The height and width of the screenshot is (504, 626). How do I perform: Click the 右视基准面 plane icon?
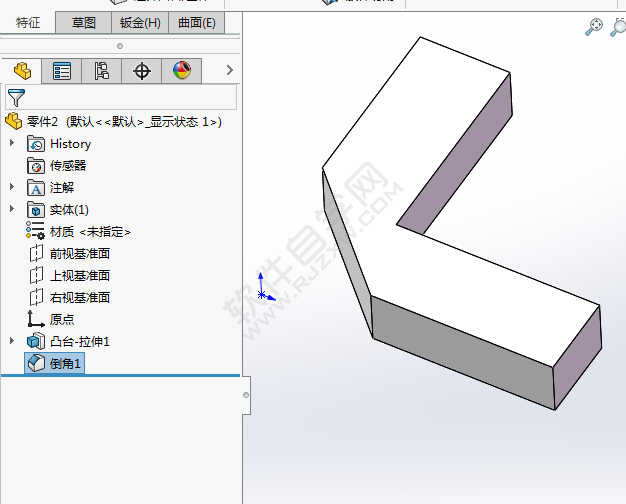pyautogui.click(x=36, y=297)
